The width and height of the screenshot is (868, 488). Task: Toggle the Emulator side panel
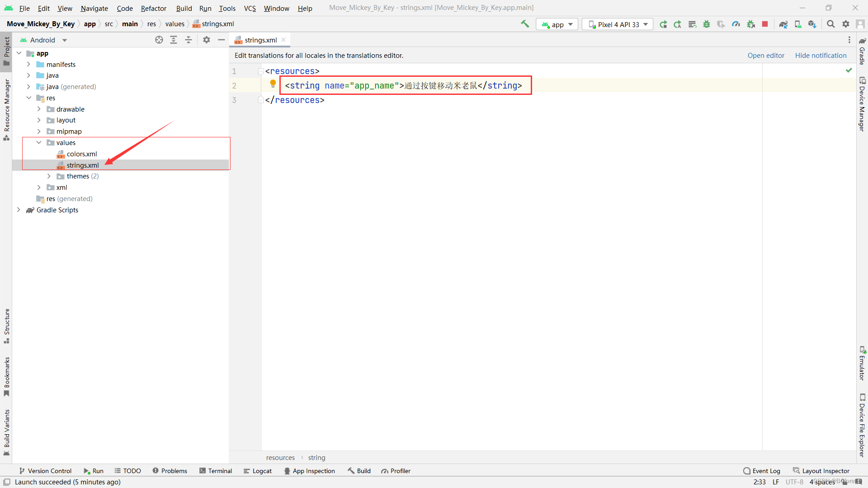(x=862, y=364)
